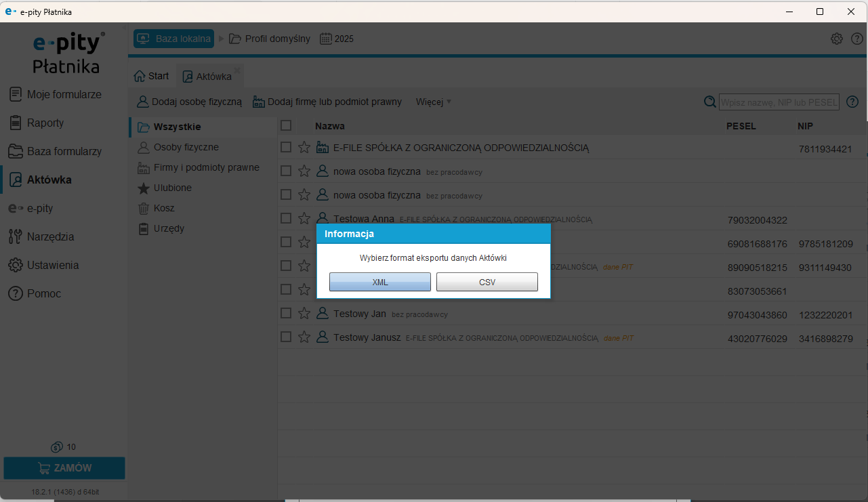This screenshot has width=868, height=502.
Task: Close the Aktówka tab with its X
Action: point(237,69)
